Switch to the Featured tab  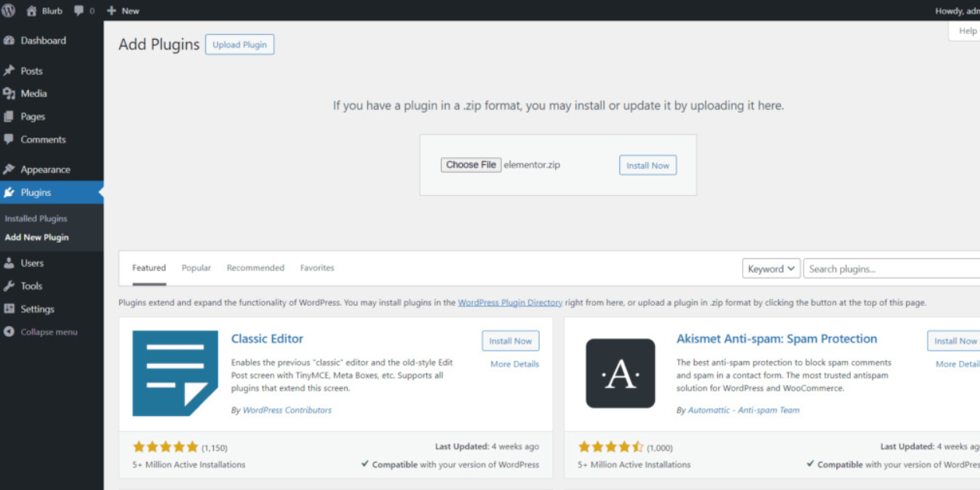pyautogui.click(x=149, y=268)
